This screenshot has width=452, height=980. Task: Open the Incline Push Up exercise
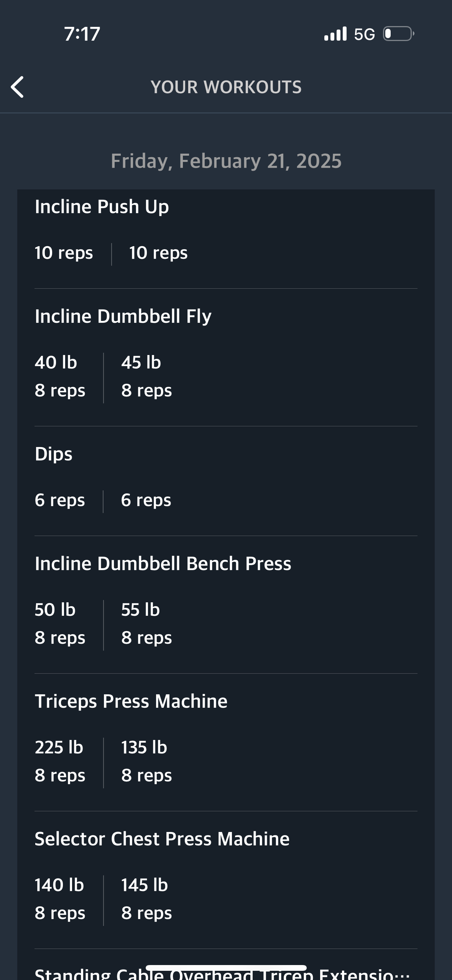(x=102, y=207)
